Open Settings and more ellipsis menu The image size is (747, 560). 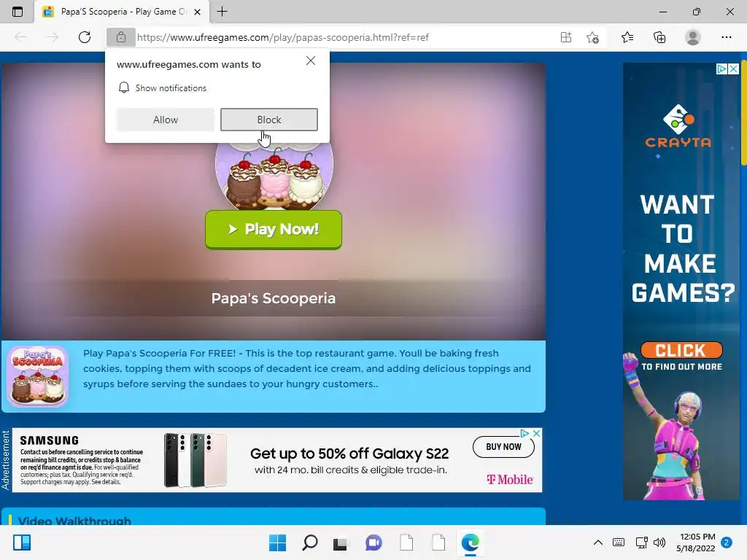(x=726, y=37)
